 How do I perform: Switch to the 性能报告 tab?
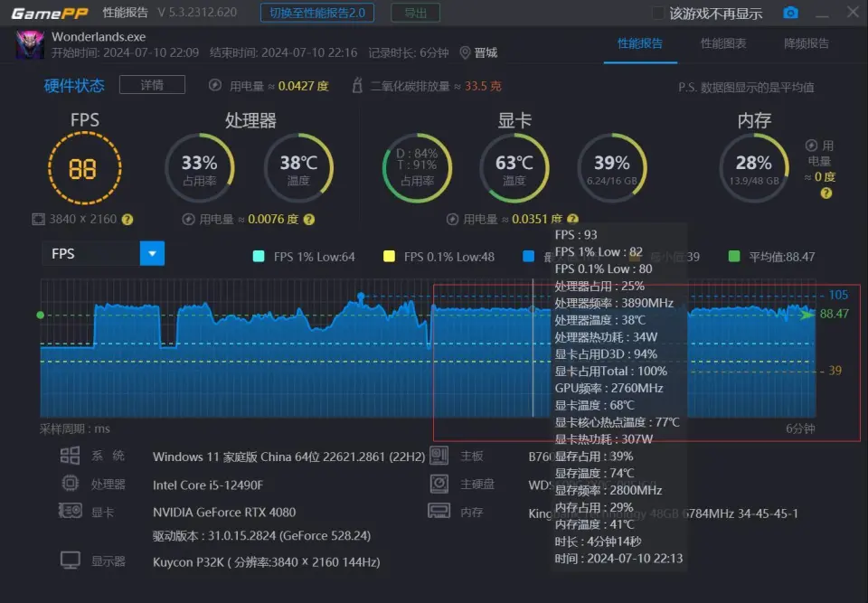pos(640,43)
